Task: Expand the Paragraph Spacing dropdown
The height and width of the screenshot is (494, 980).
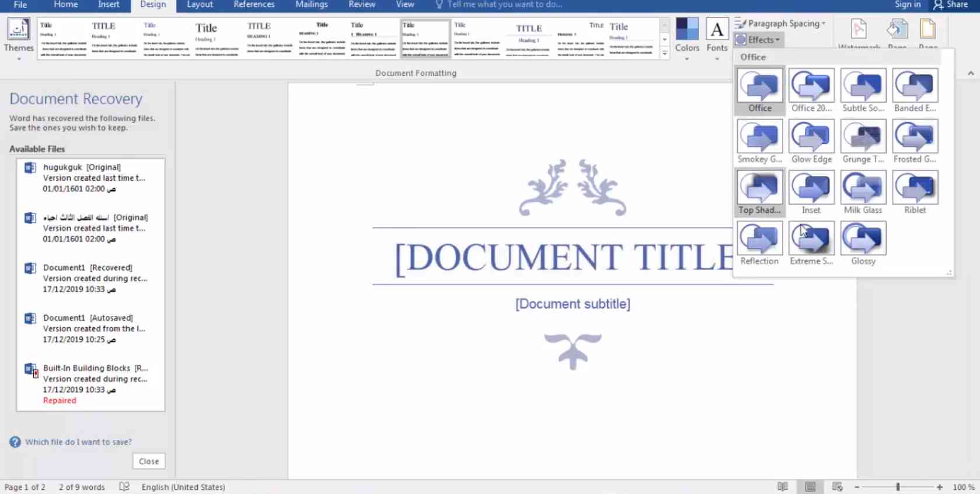Action: tap(780, 23)
